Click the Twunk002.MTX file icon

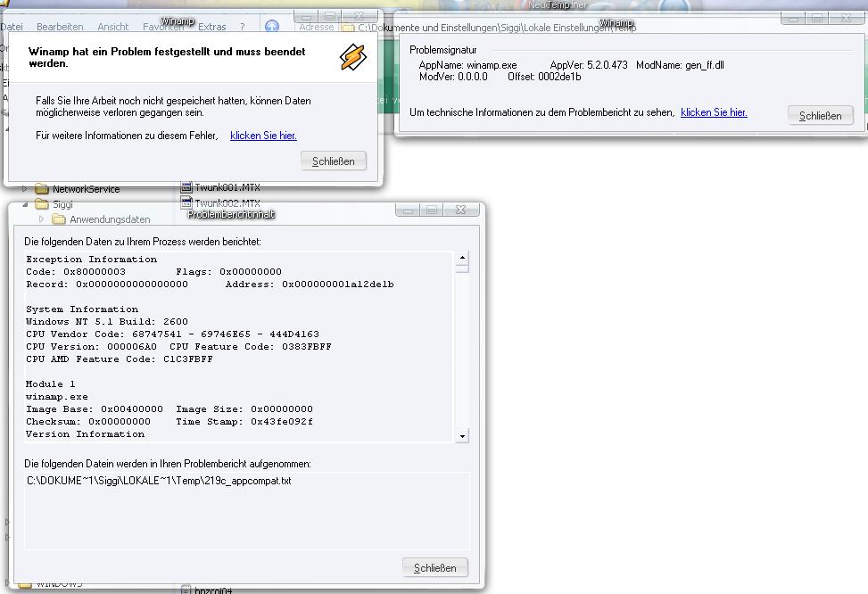click(186, 203)
